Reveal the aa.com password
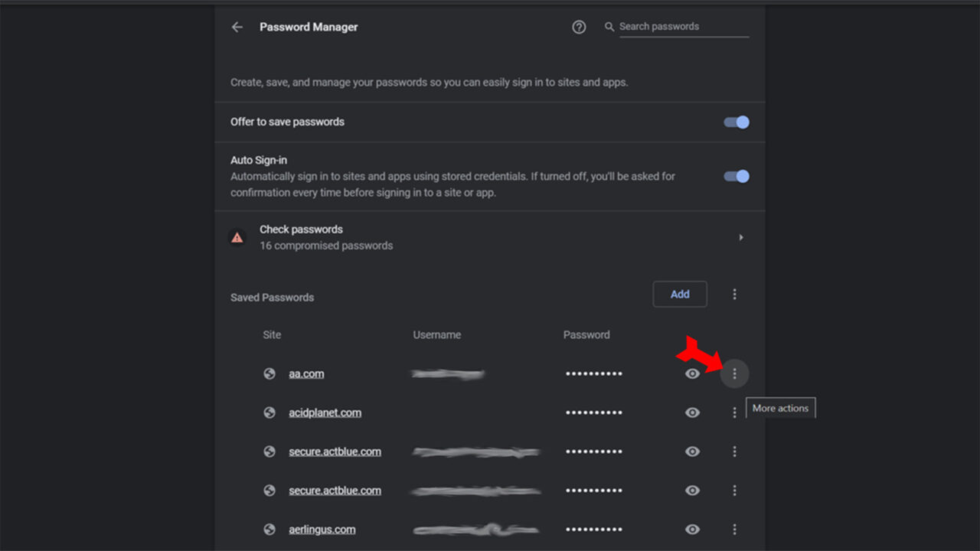Screen dimensions: 980x551 tap(692, 373)
